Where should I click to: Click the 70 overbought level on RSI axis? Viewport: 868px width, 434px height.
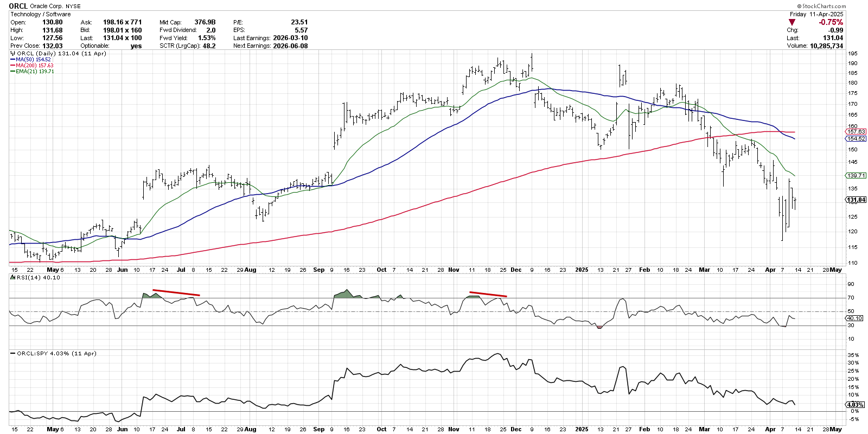(x=851, y=298)
